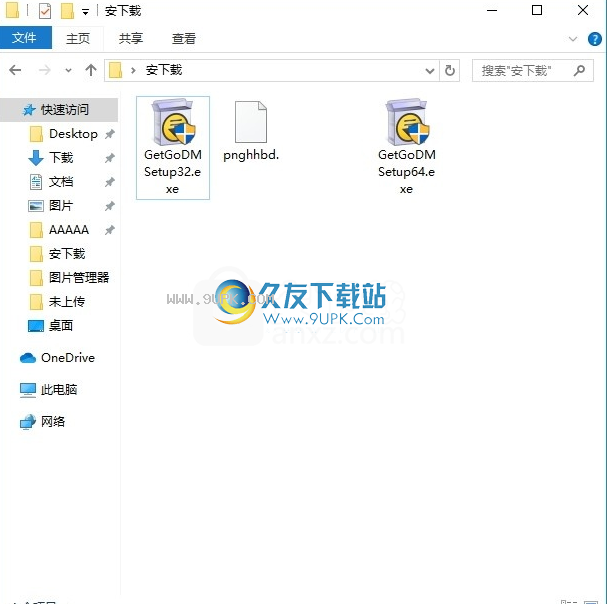
Task: Select the GetGoDMSetup32.exe installer icon
Action: click(x=173, y=122)
